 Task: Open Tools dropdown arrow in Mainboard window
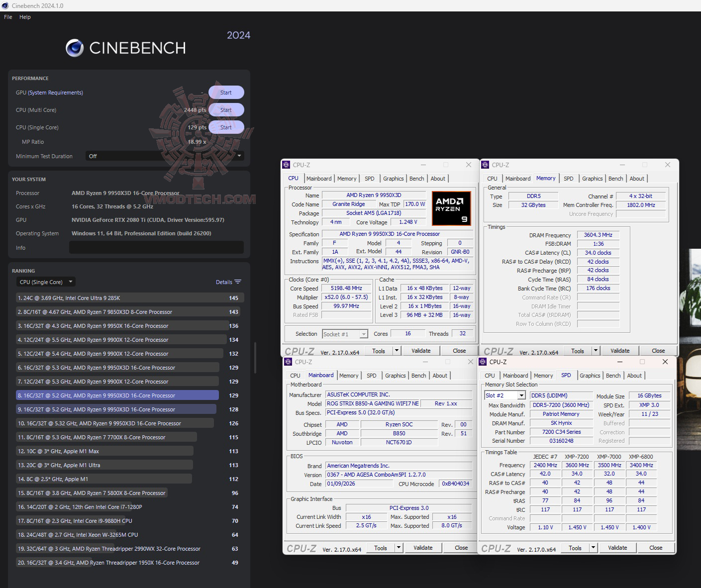click(399, 548)
